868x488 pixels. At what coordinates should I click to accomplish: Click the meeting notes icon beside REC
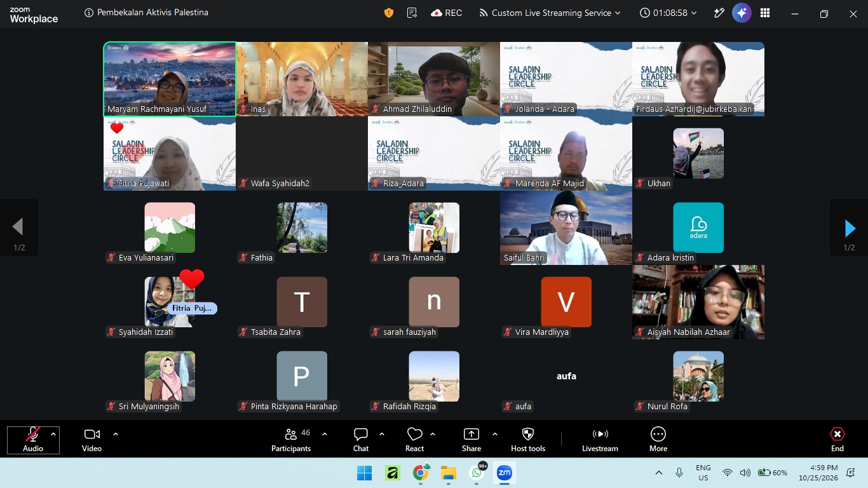coord(412,13)
